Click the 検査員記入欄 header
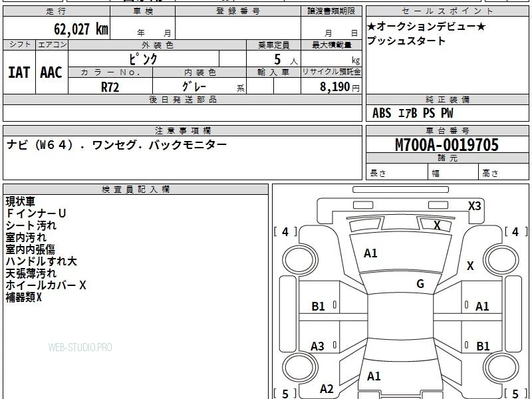Viewport: 532px width, 399px height. tap(136, 190)
